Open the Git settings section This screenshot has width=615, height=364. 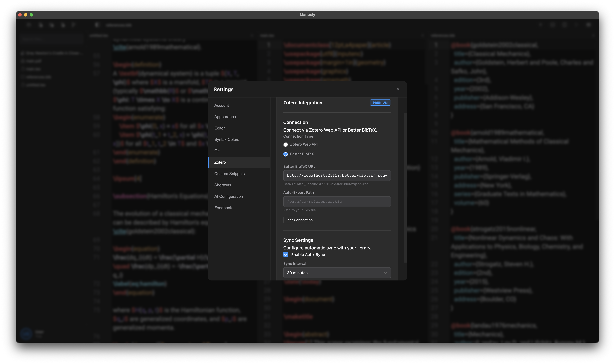(217, 151)
